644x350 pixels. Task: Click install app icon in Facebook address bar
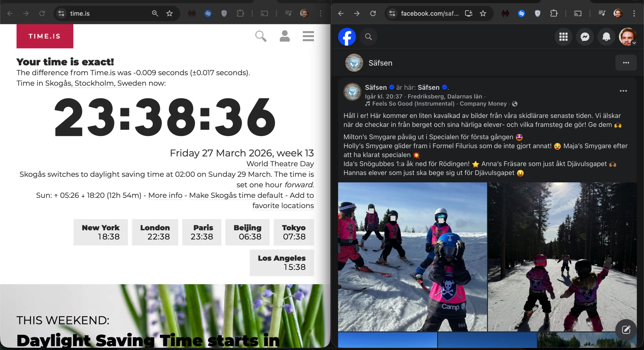tap(469, 13)
